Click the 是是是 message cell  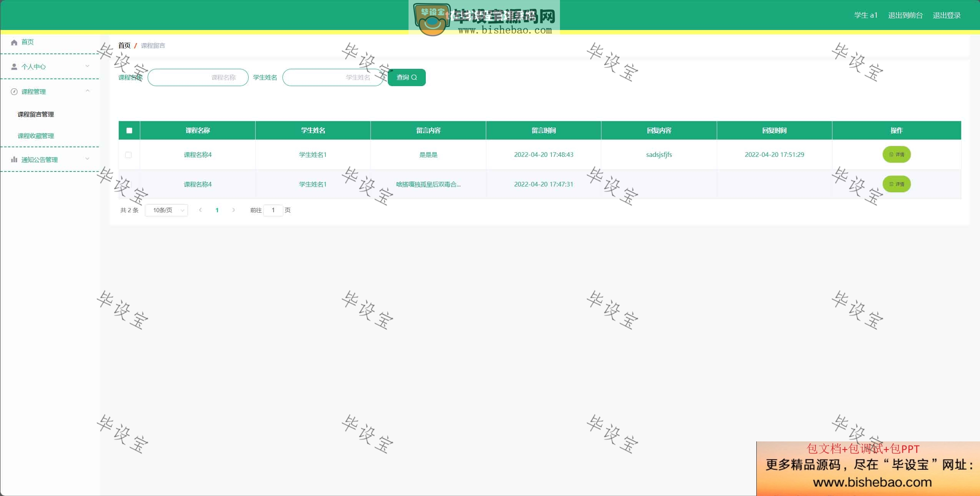pyautogui.click(x=428, y=155)
